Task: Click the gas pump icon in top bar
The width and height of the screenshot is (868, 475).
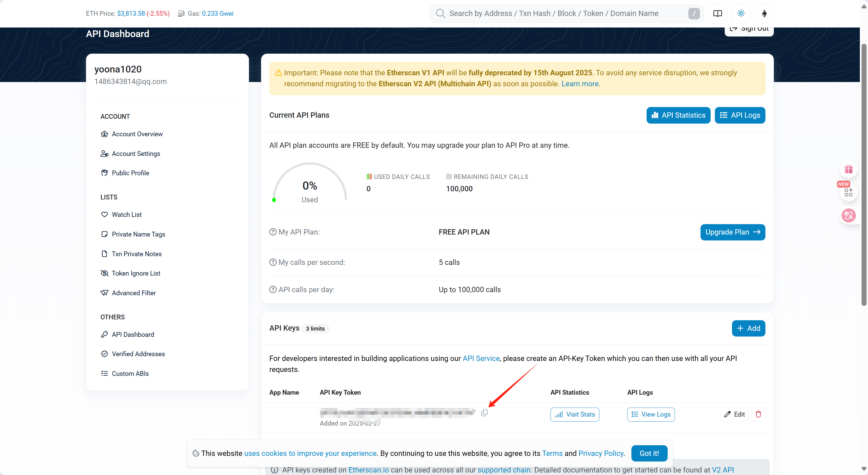Action: pos(181,13)
